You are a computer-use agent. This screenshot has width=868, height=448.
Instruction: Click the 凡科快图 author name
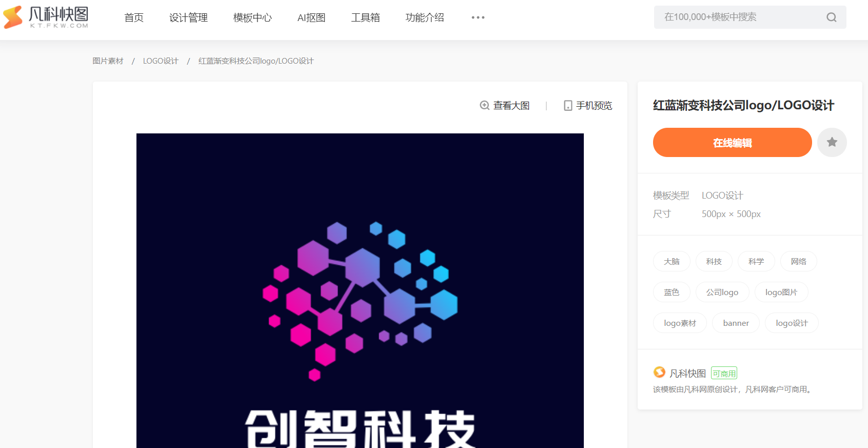point(687,373)
